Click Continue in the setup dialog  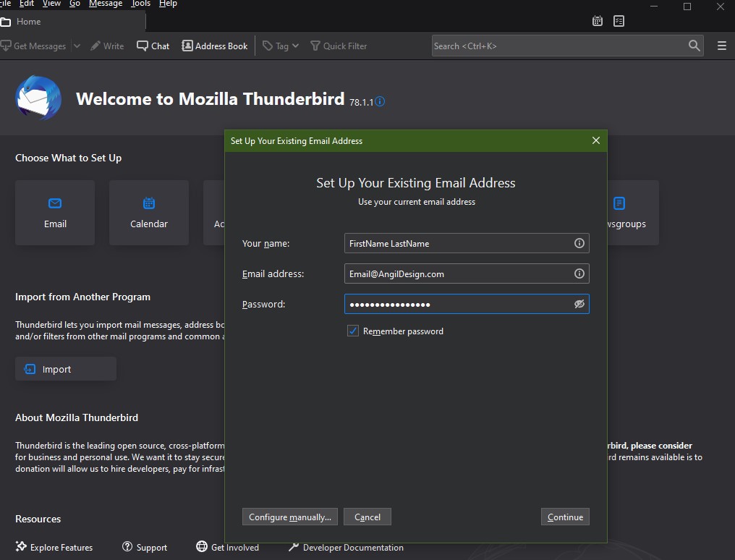coord(565,517)
